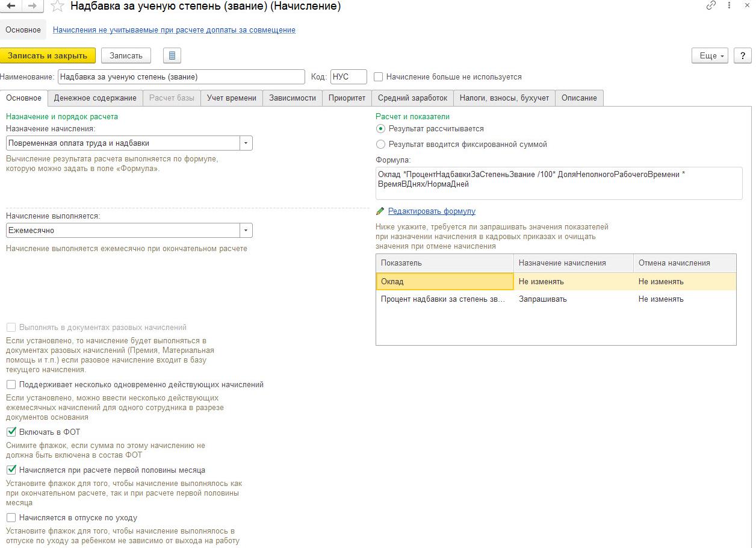Uncheck Включать в ФОТ checkbox
The width and height of the screenshot is (756, 548).
tap(11, 432)
